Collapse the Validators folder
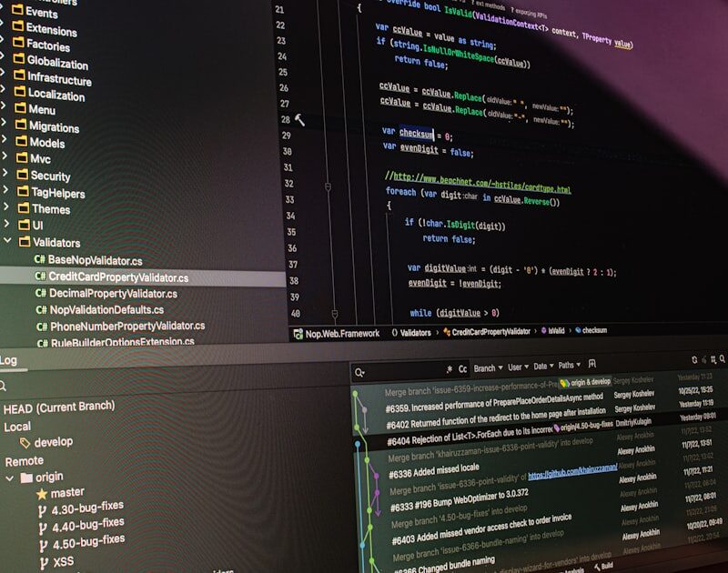The width and height of the screenshot is (728, 573). tap(5, 242)
